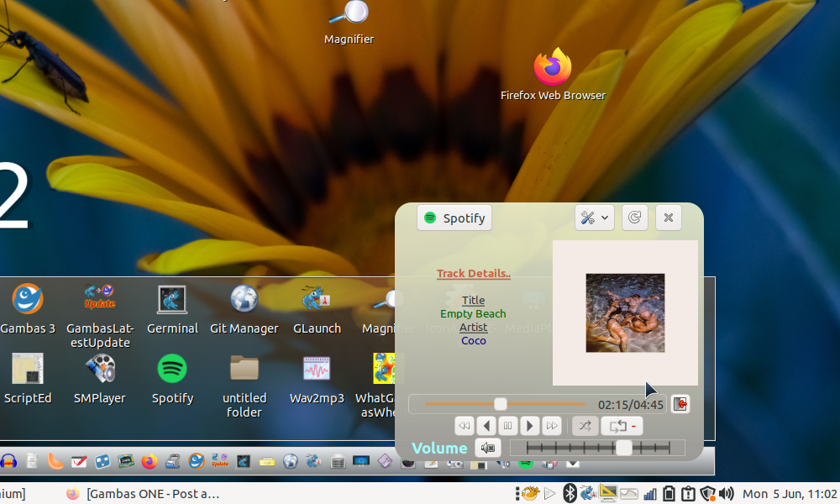Open the Git Manager launcher icon

(244, 300)
